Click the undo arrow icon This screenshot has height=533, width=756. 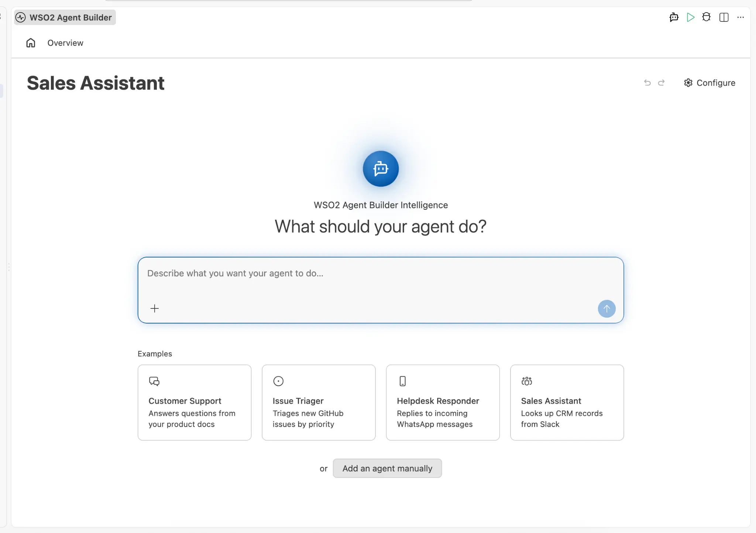coord(647,83)
